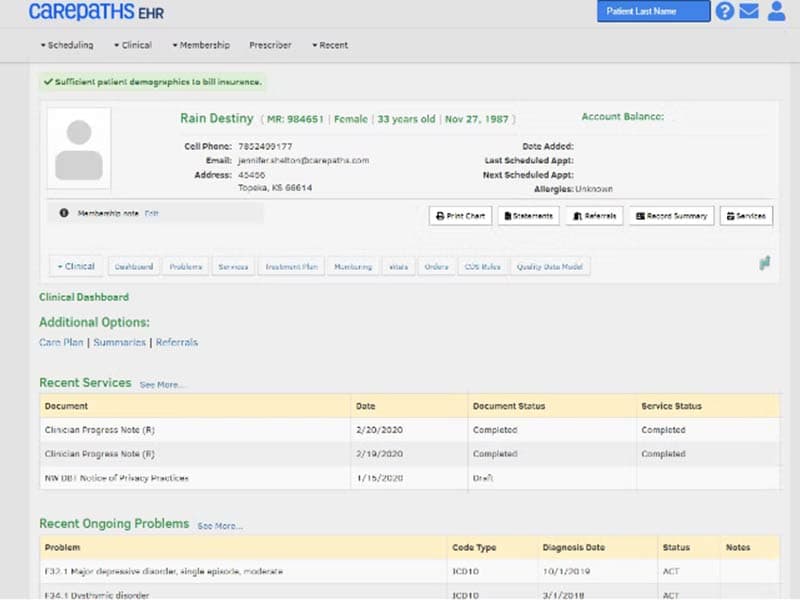Image resolution: width=800 pixels, height=600 pixels.
Task: Open the help question mark icon
Action: coord(724,11)
